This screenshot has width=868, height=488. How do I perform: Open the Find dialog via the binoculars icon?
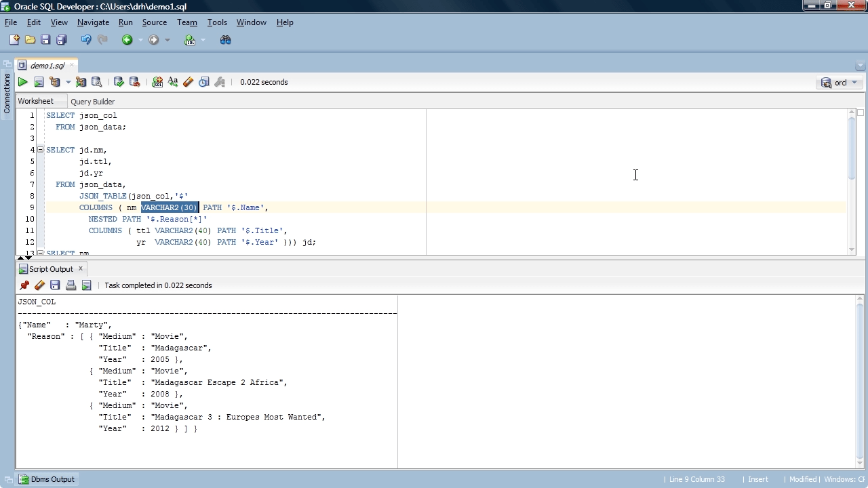pos(226,39)
